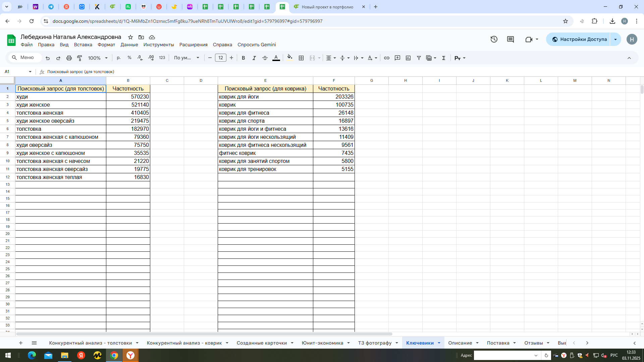Open the comments panel icon
This screenshot has height=362, width=644.
pos(511,39)
